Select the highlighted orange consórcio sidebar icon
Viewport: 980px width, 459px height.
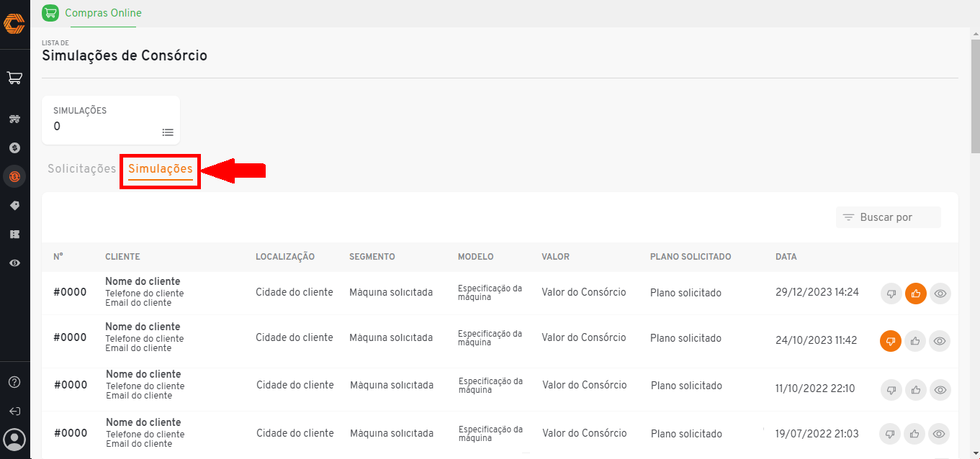(x=14, y=176)
